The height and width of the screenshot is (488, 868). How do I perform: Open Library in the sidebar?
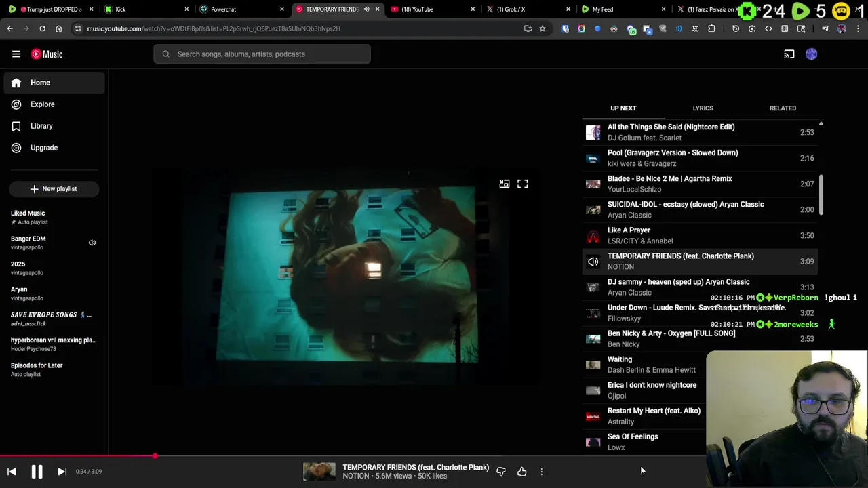click(54, 126)
